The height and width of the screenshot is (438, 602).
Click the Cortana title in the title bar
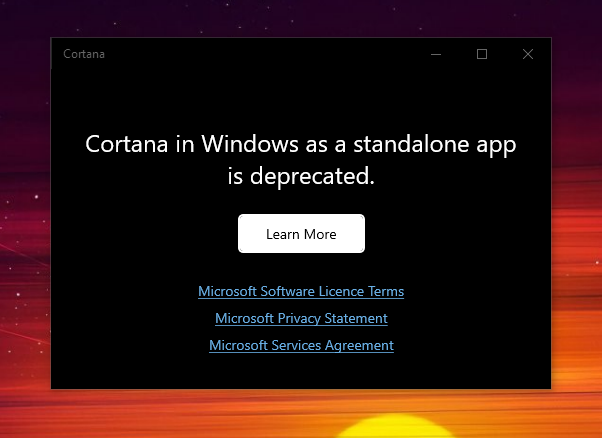tap(84, 54)
